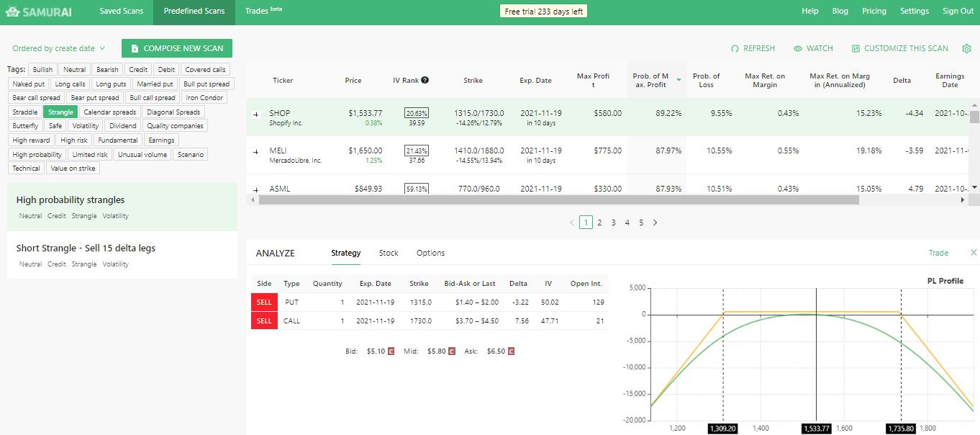Screen dimensions: 980x435
Task: Click the 1,533.77 price marker on chart
Action: coord(817,428)
